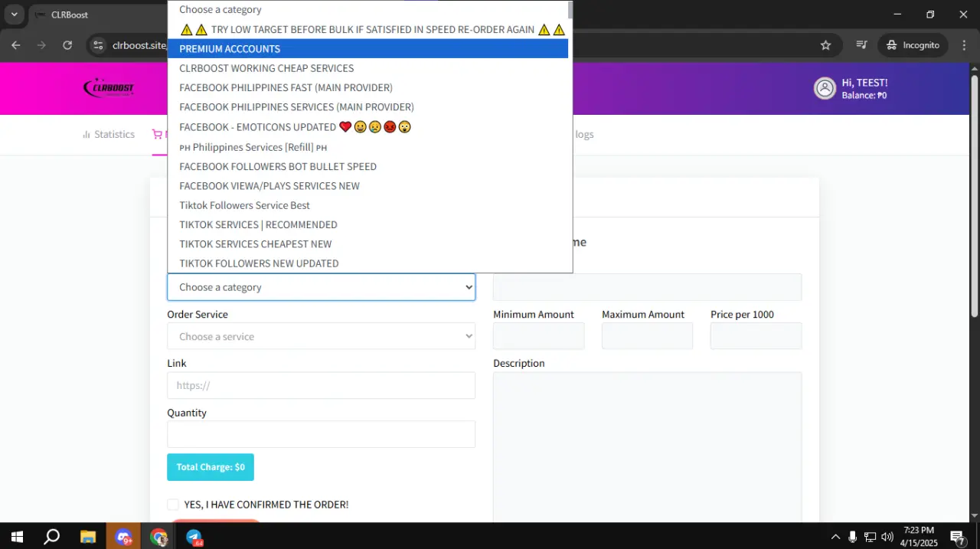Collapse the Choose a category dropdown
This screenshot has width=980, height=549.
pyautogui.click(x=321, y=287)
